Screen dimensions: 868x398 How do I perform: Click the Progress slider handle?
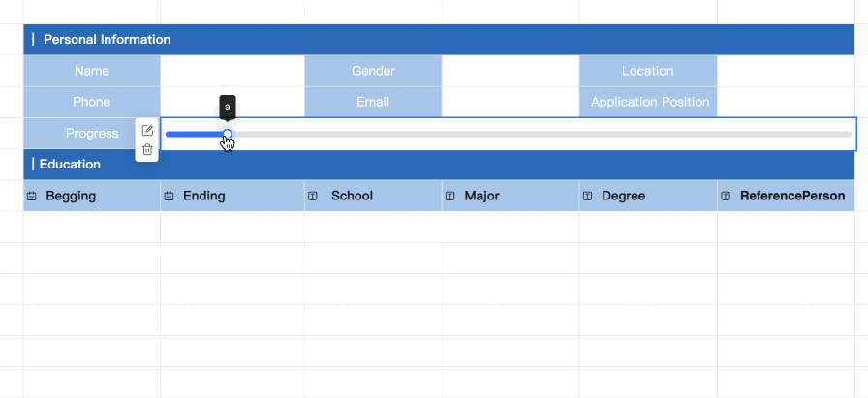point(228,134)
